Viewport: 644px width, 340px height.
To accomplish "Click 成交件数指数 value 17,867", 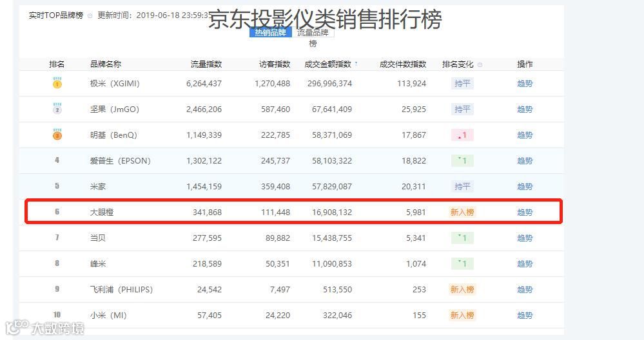I will pyautogui.click(x=414, y=135).
